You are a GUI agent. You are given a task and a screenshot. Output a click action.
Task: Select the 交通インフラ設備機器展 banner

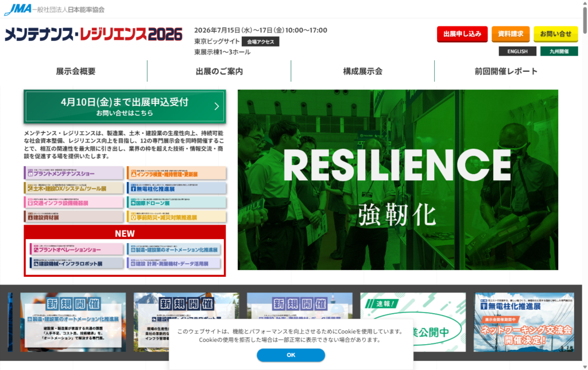coord(73,202)
